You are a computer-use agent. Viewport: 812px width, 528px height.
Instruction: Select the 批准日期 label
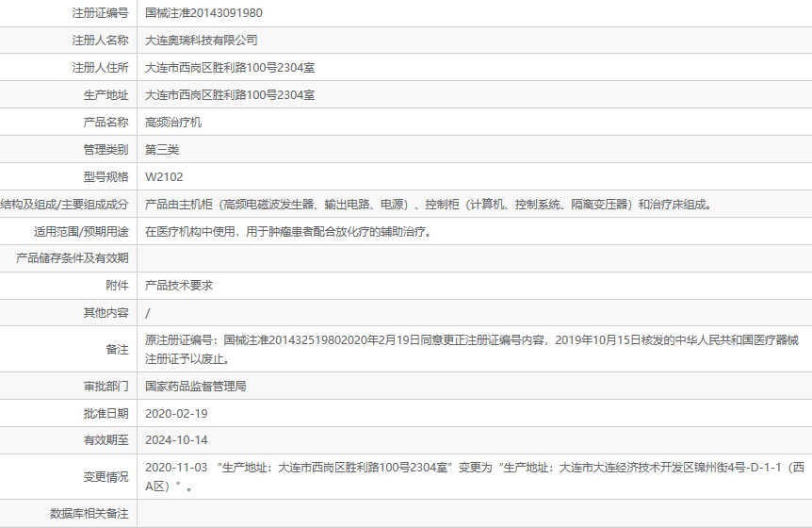click(x=106, y=414)
